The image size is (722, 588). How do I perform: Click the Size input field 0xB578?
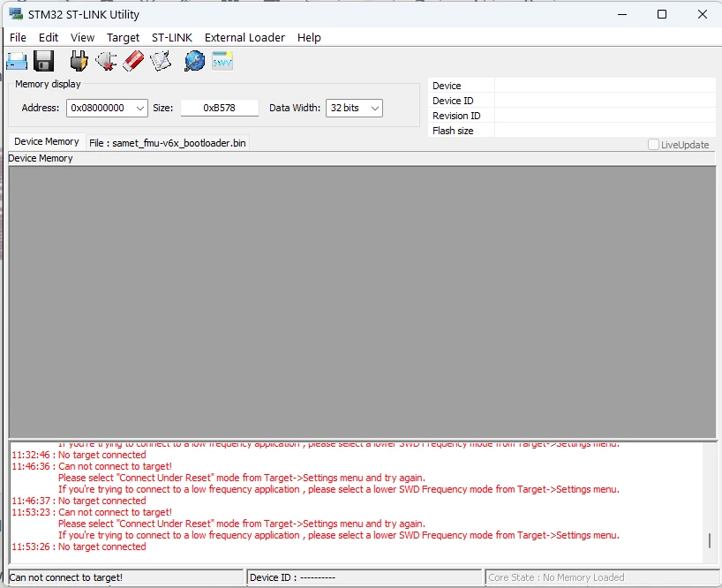[219, 109]
